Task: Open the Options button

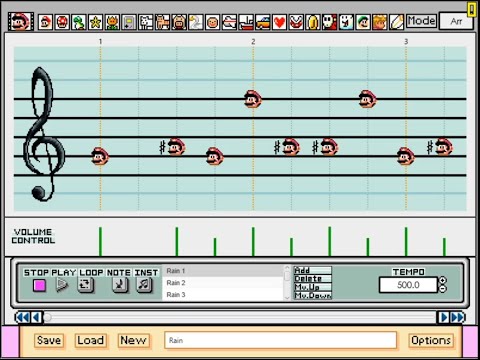Action: point(431,340)
